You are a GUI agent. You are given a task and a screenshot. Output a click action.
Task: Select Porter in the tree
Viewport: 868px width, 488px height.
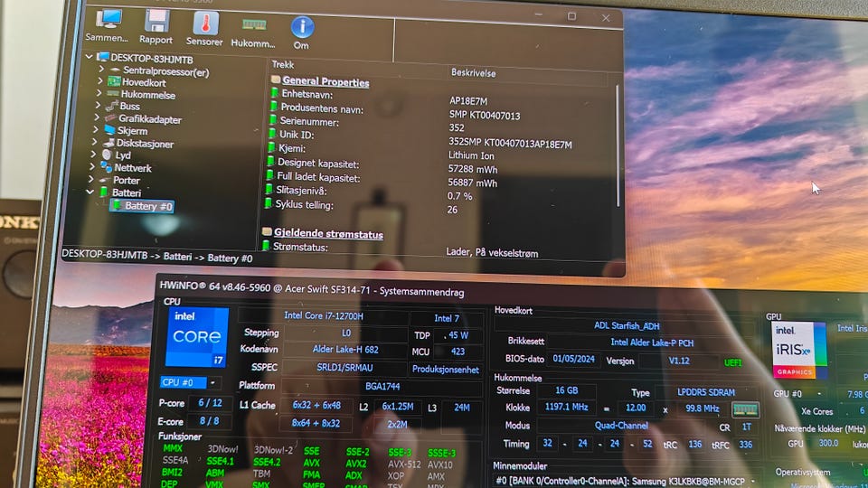(127, 181)
